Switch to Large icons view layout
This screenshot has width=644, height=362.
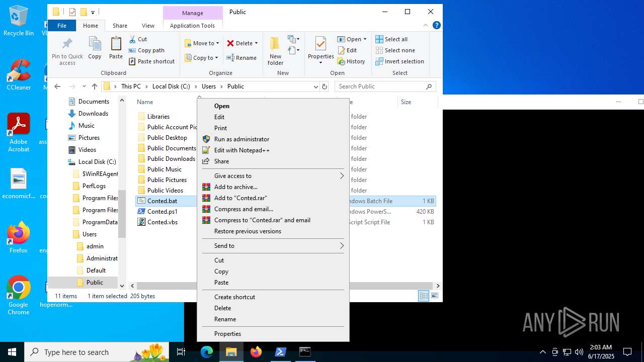coord(435,296)
